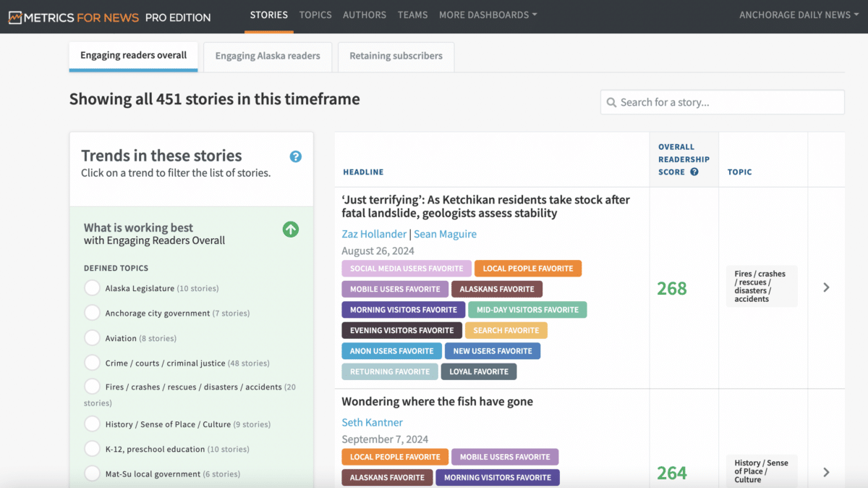This screenshot has width=868, height=488.
Task: Toggle Crime / courts / criminal justice filter
Action: pos(92,363)
